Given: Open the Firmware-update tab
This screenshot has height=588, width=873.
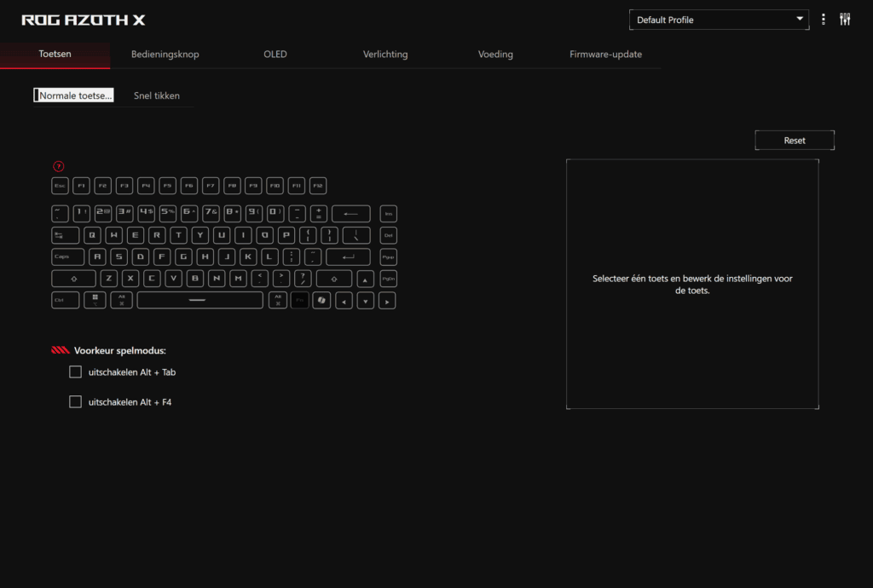Looking at the screenshot, I should (x=606, y=54).
